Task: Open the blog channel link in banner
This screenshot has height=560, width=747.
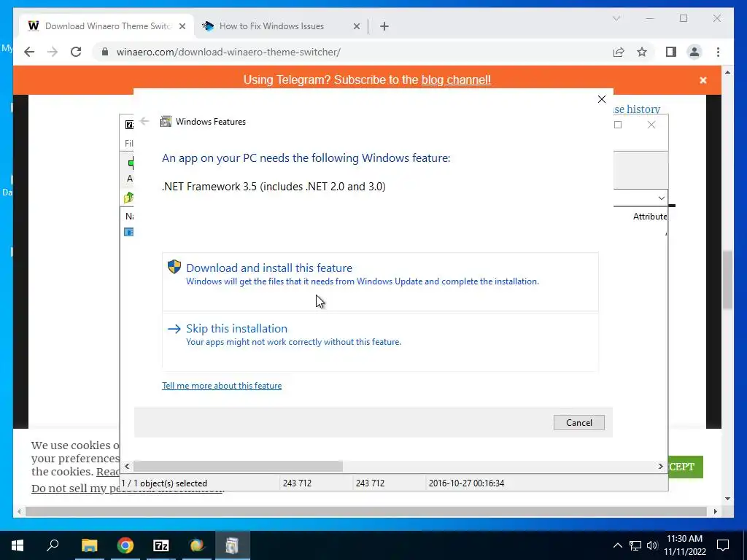Action: (456, 80)
